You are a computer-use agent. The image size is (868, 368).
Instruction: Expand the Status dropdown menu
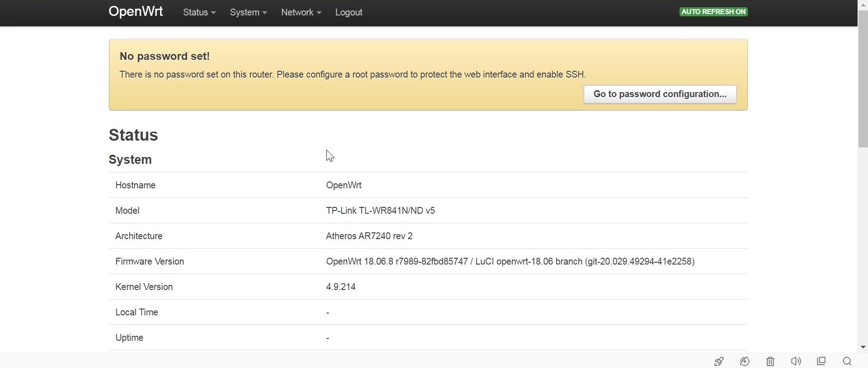pyautogui.click(x=199, y=12)
